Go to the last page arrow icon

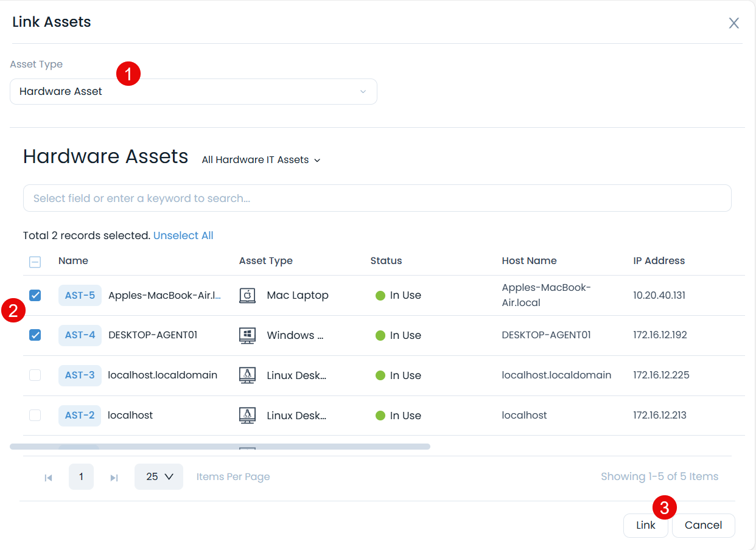click(114, 478)
